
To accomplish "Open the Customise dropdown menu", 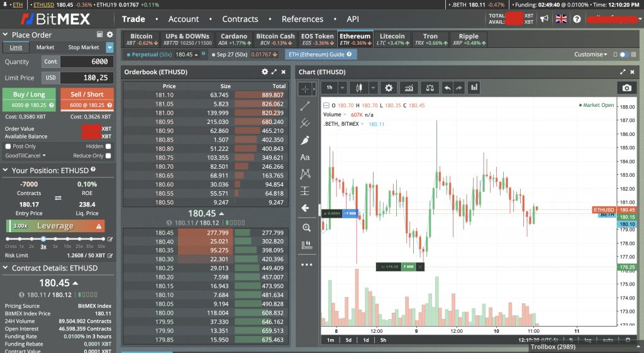I will pos(592,55).
